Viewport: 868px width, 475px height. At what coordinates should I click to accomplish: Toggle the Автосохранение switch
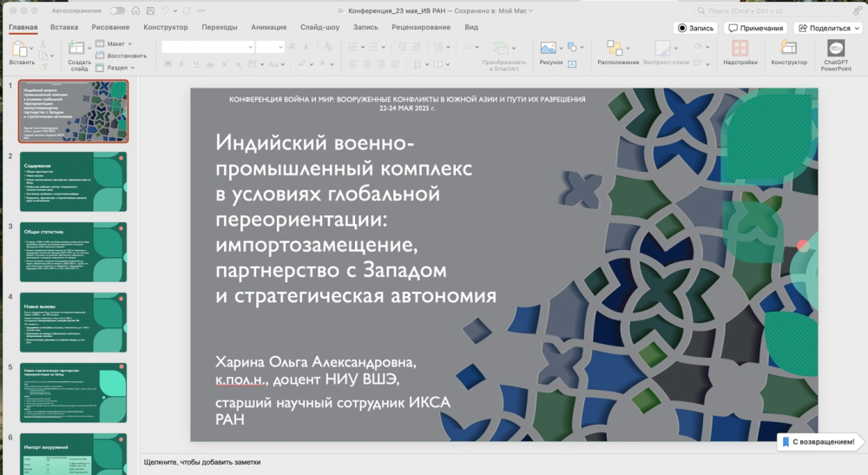(117, 10)
